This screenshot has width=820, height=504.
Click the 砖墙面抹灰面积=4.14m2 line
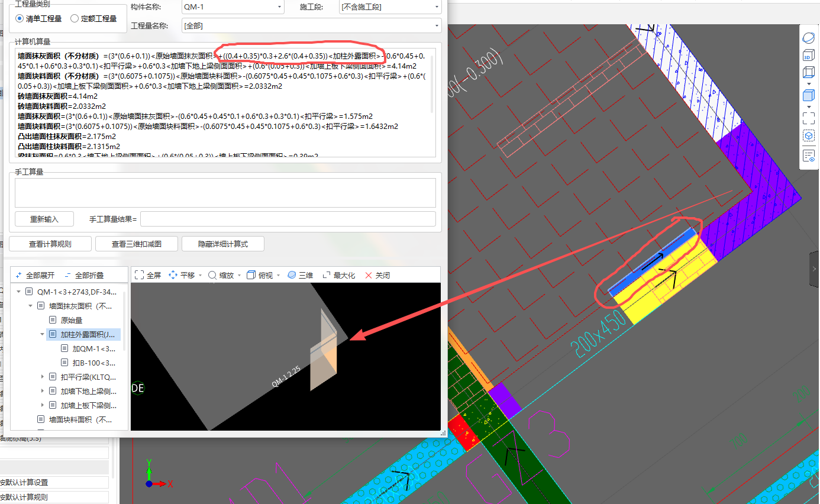[58, 96]
